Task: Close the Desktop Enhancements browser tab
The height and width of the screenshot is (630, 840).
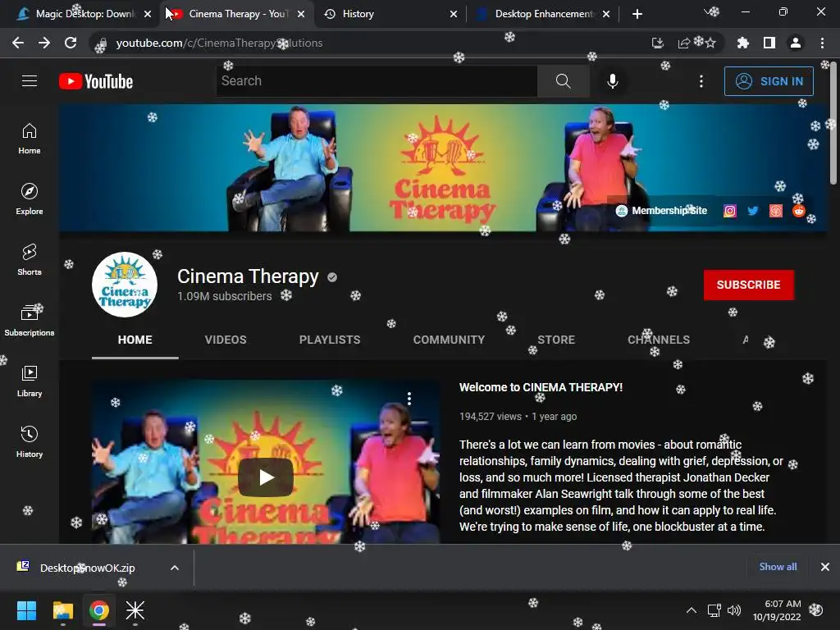Action: point(606,14)
